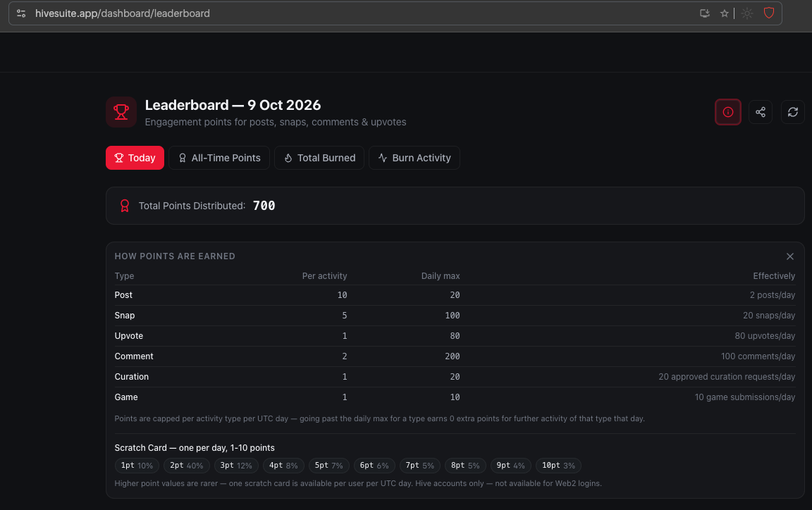
Task: Click the '80 upvotes/day' cell
Action: pos(764,336)
